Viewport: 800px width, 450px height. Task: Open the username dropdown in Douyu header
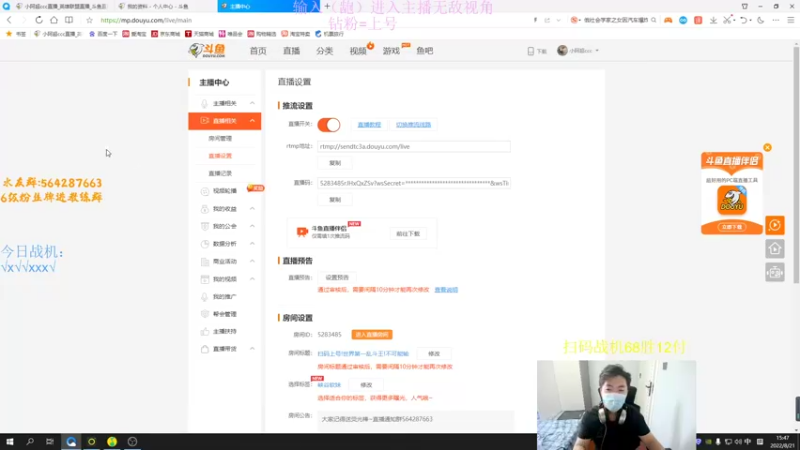click(597, 51)
